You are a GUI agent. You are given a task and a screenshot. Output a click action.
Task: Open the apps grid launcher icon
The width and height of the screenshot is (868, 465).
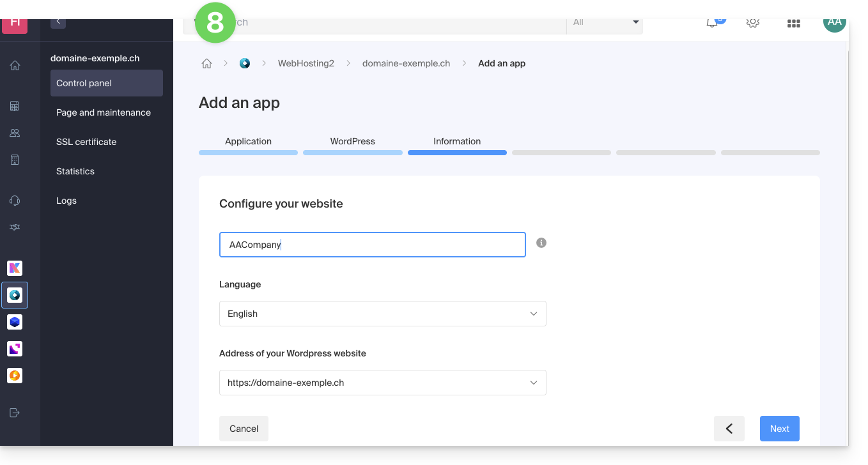pos(794,24)
